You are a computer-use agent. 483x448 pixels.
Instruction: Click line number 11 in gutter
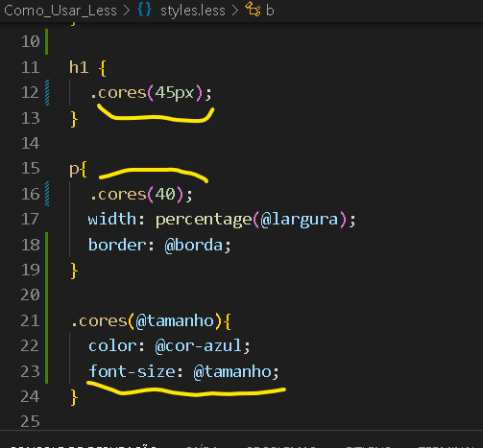click(31, 67)
